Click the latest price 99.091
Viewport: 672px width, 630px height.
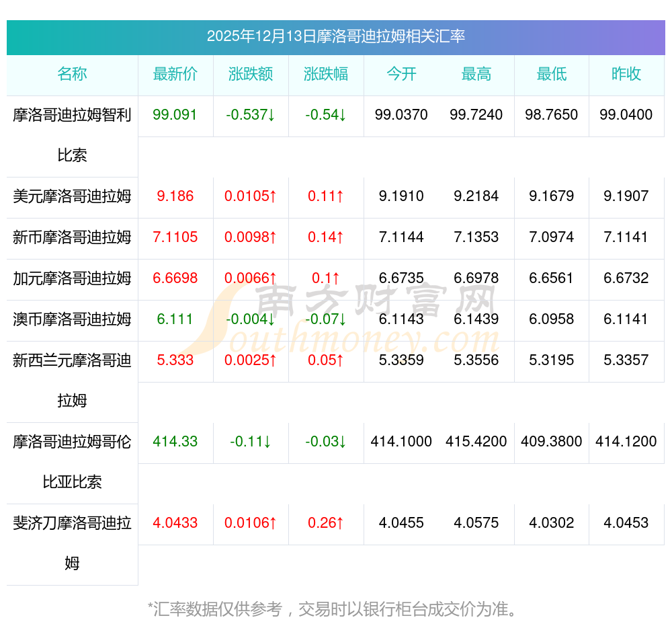175,115
